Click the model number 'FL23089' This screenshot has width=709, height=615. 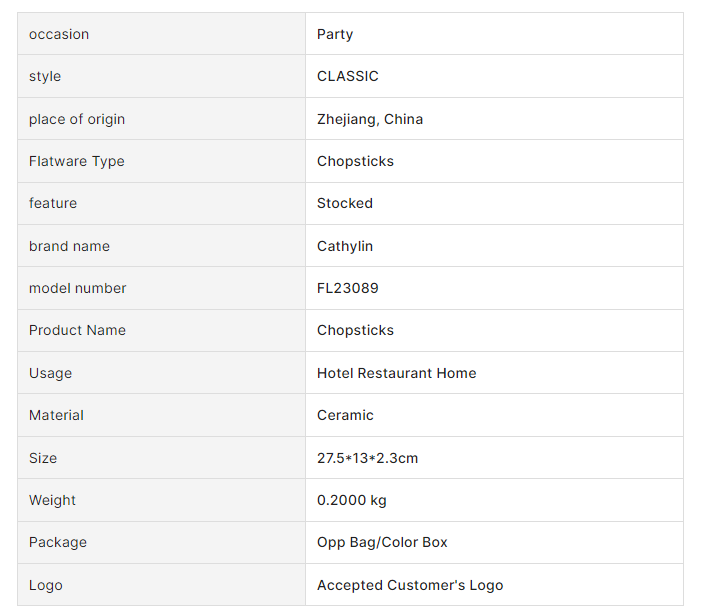(348, 288)
